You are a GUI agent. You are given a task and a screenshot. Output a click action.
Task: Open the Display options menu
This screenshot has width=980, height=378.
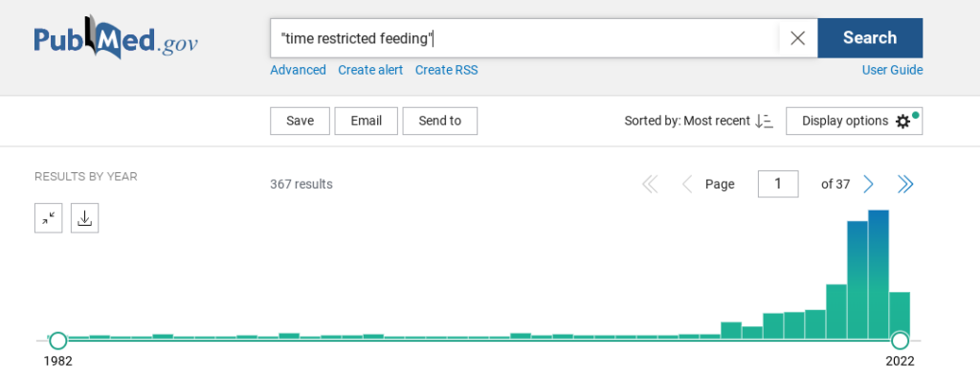coord(854,122)
